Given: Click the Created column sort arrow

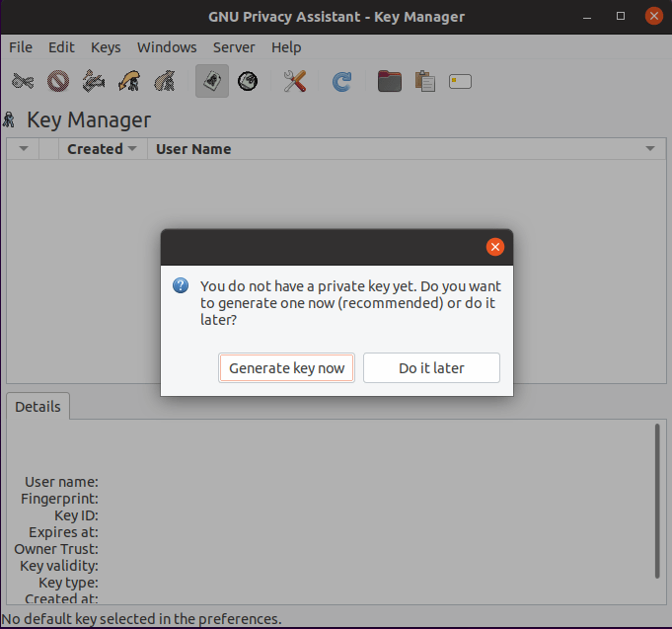Looking at the screenshot, I should click(131, 149).
